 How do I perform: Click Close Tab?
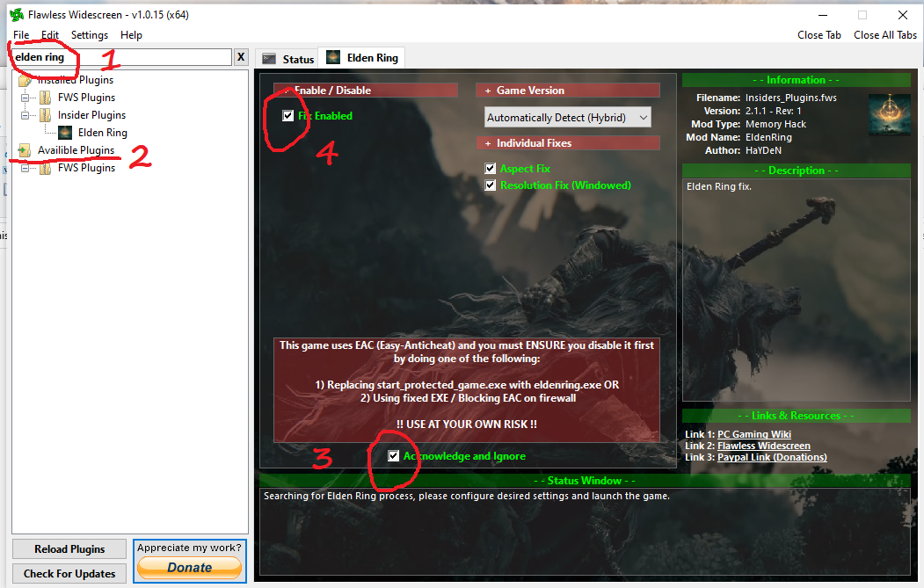pos(819,35)
